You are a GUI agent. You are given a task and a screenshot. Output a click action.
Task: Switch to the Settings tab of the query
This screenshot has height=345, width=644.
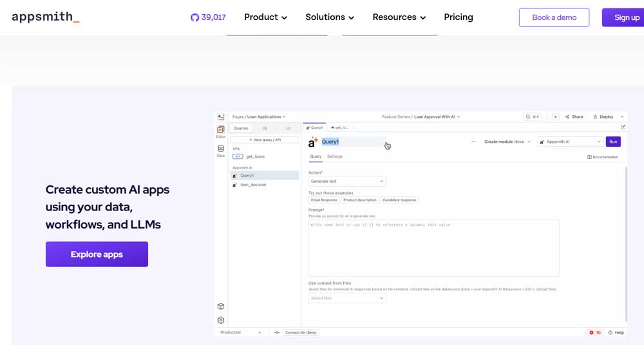tap(335, 156)
